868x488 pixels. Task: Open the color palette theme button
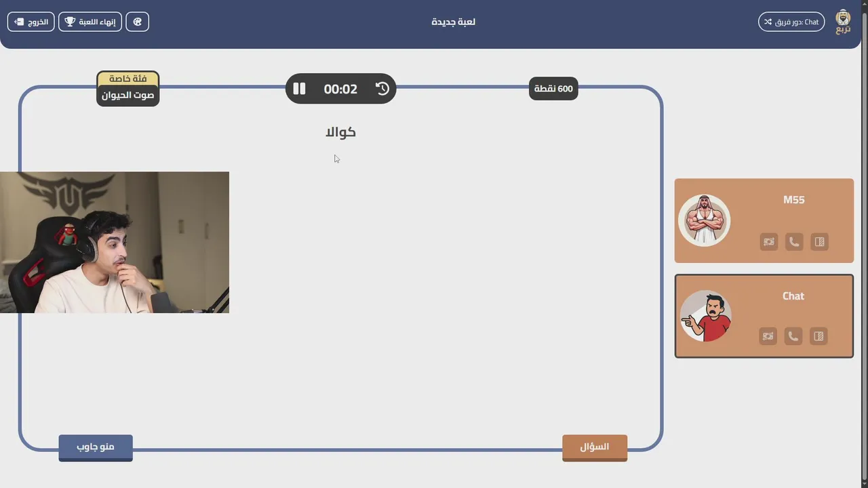(137, 22)
